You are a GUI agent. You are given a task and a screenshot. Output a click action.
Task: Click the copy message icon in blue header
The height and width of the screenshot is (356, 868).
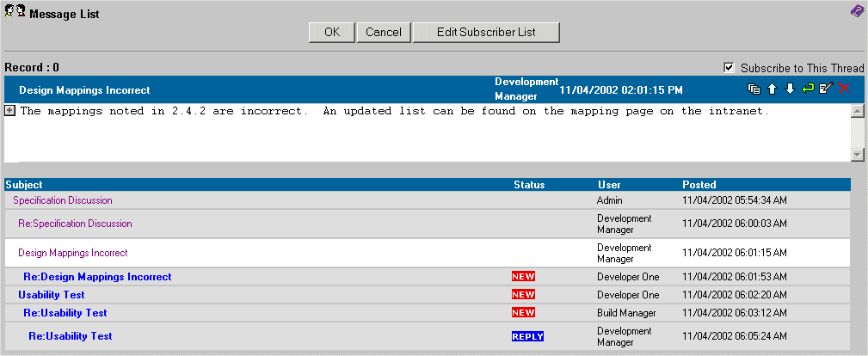(754, 89)
